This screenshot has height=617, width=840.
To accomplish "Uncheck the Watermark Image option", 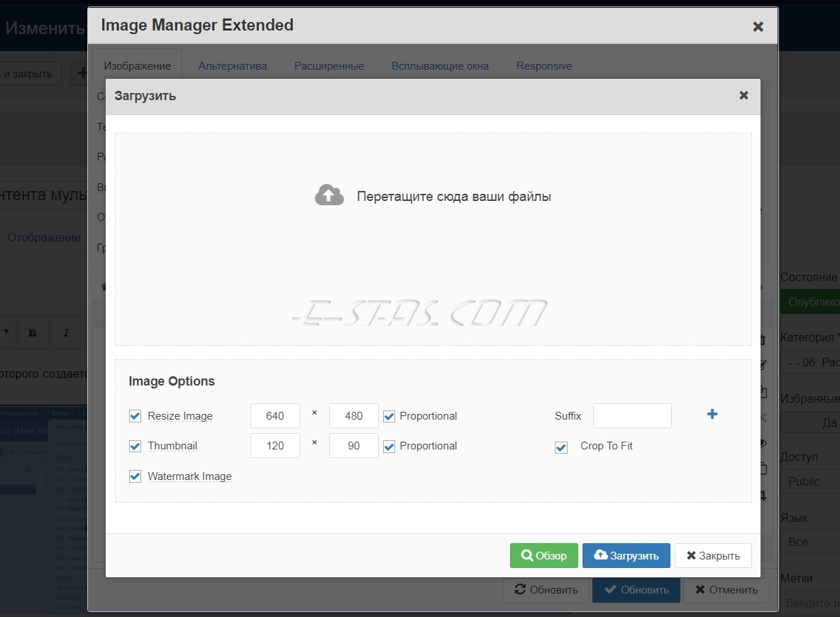I will 135,476.
